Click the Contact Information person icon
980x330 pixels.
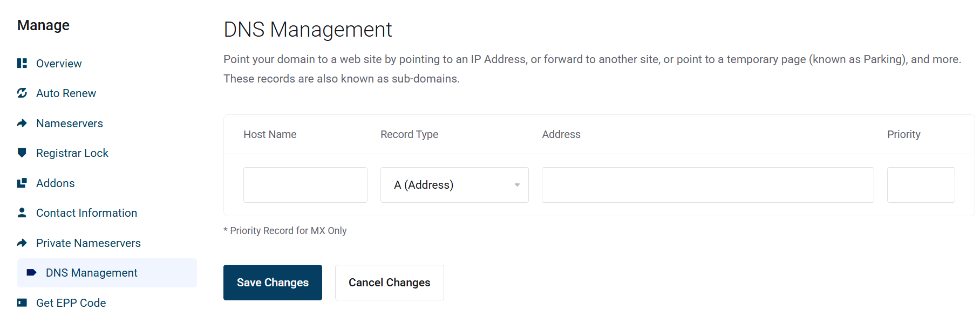22,213
